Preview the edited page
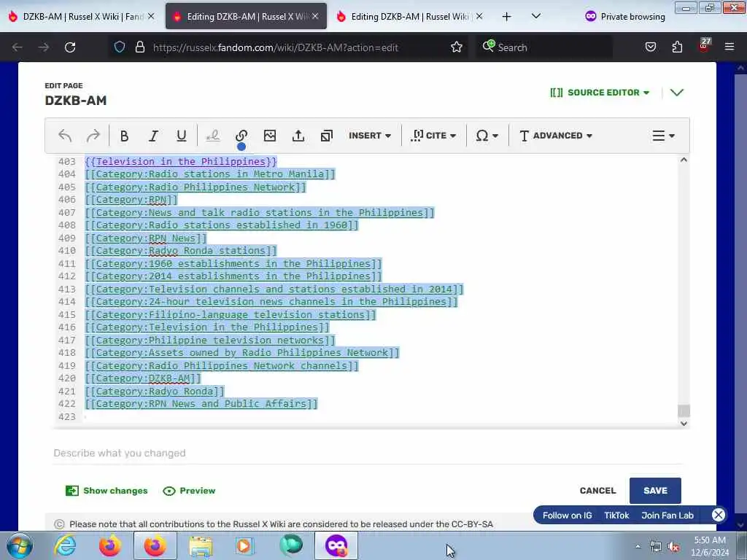This screenshot has width=747, height=560. click(189, 491)
